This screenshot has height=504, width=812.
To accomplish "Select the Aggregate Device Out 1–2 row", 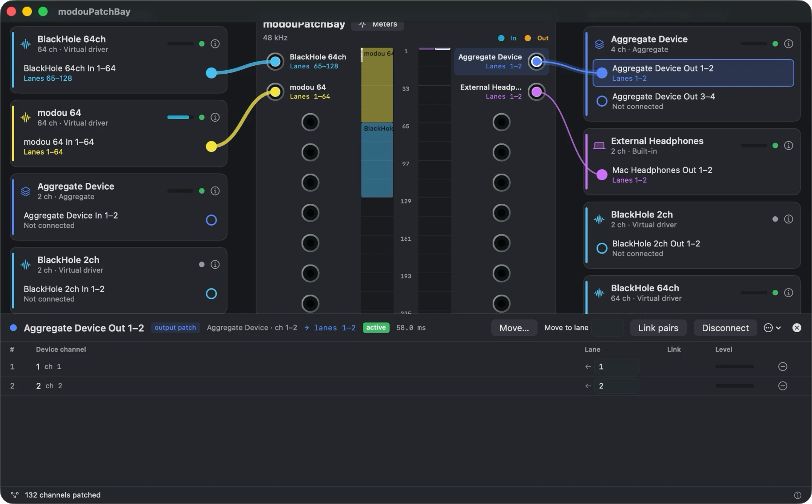I will click(693, 73).
